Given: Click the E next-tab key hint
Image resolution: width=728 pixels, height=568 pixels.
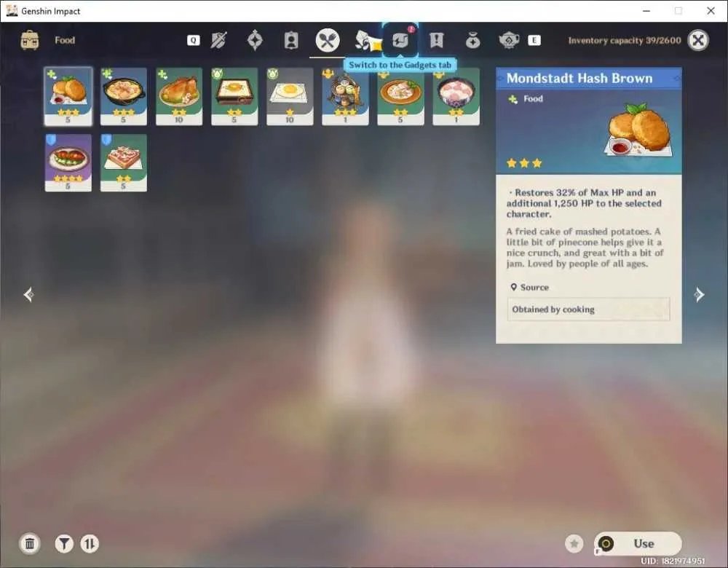Looking at the screenshot, I should [x=534, y=40].
